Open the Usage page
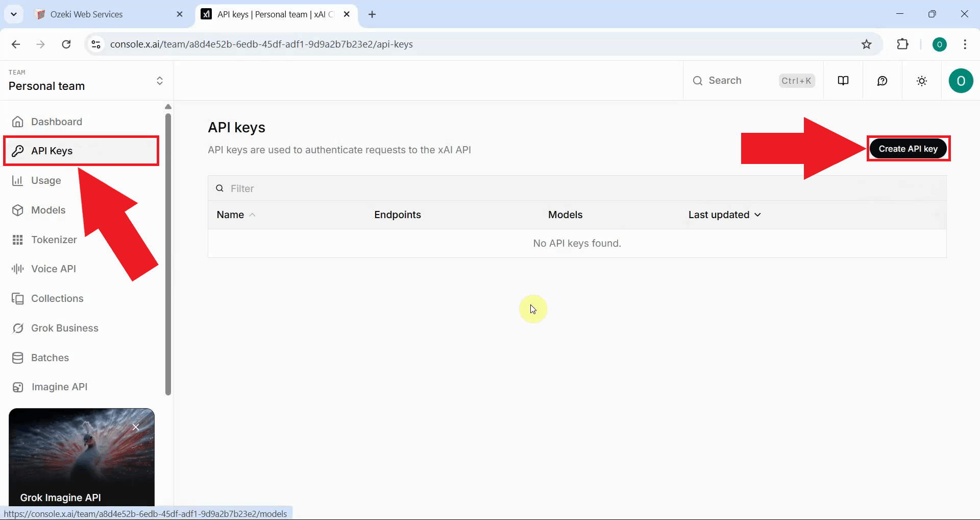980x520 pixels. (45, 180)
